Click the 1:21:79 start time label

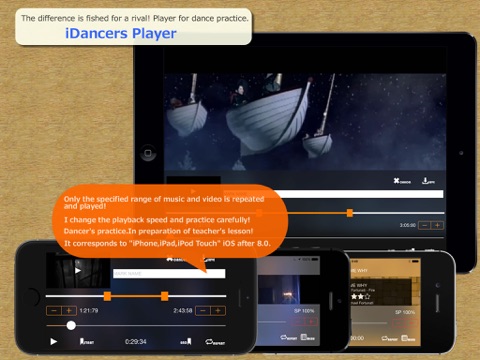pyautogui.click(x=89, y=311)
